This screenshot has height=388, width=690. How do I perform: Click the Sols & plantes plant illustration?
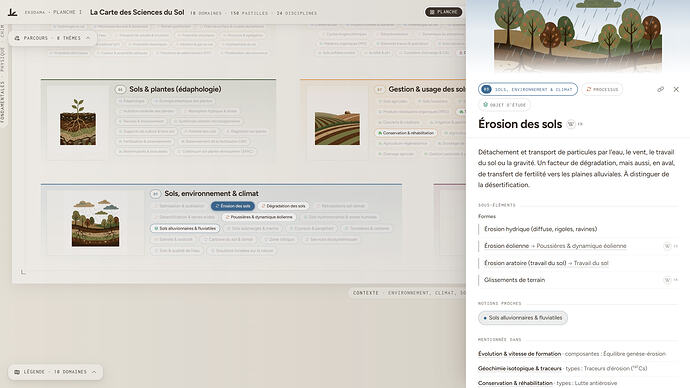[78, 122]
